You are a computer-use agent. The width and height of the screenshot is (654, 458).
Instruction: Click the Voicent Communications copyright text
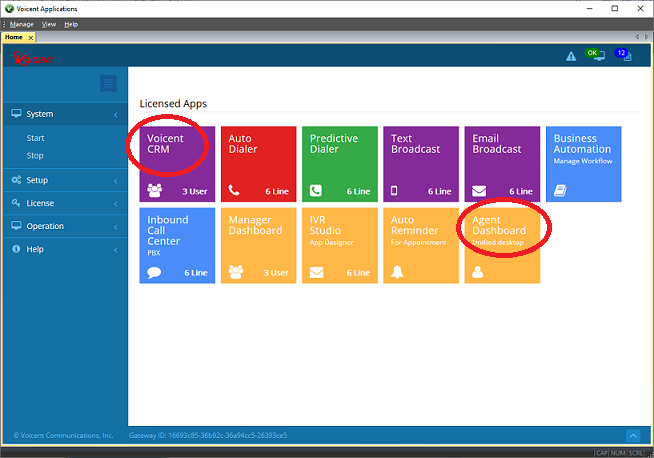pos(63,435)
